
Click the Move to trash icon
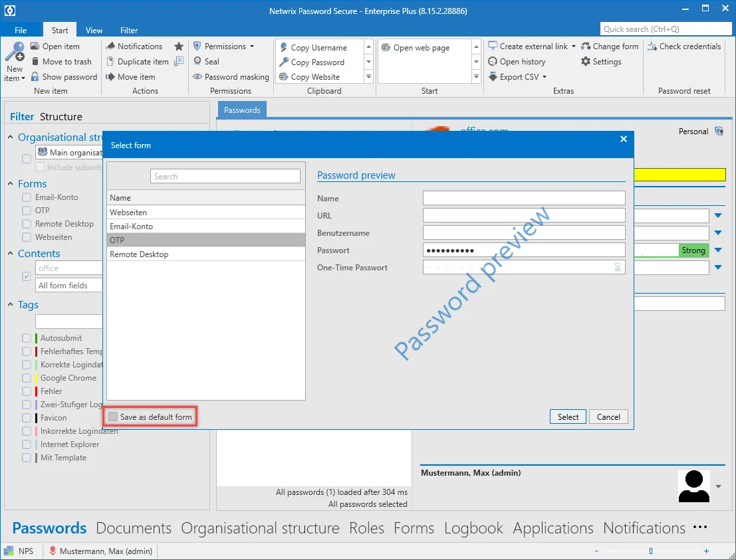[35, 61]
